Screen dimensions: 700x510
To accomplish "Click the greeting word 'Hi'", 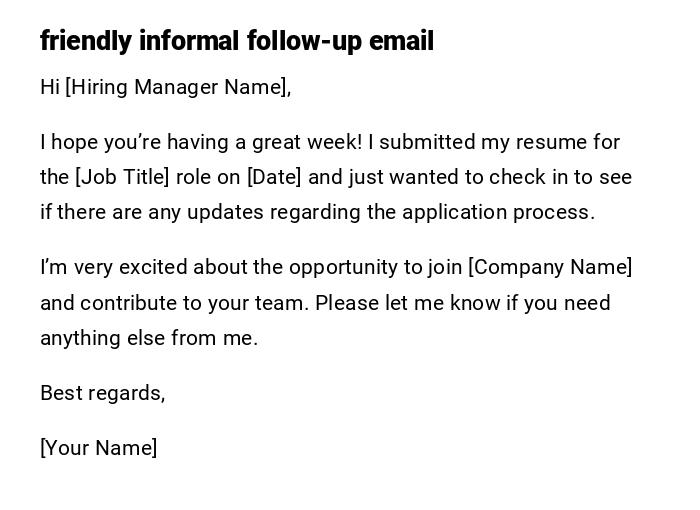I will tap(50, 87).
